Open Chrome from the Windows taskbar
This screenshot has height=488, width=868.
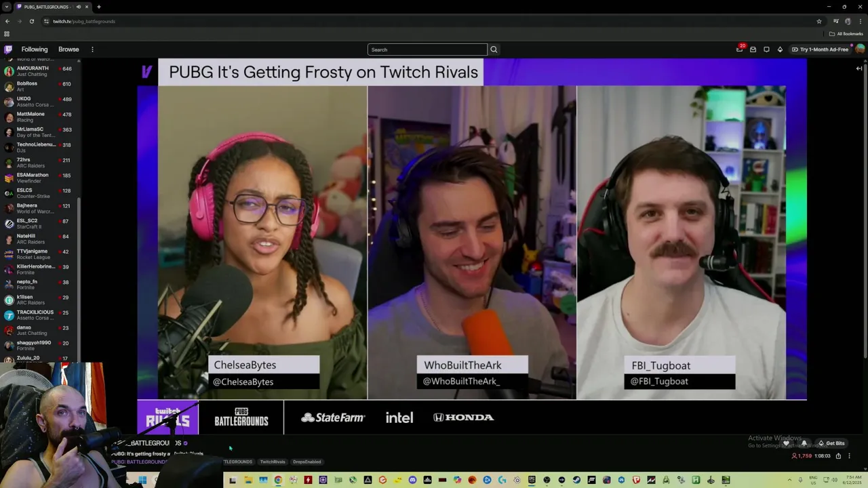click(278, 481)
